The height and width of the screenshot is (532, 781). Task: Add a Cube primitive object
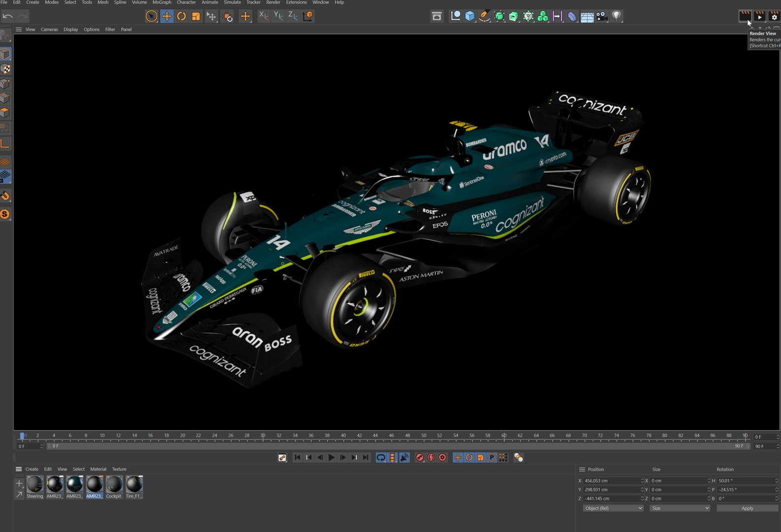click(x=470, y=16)
